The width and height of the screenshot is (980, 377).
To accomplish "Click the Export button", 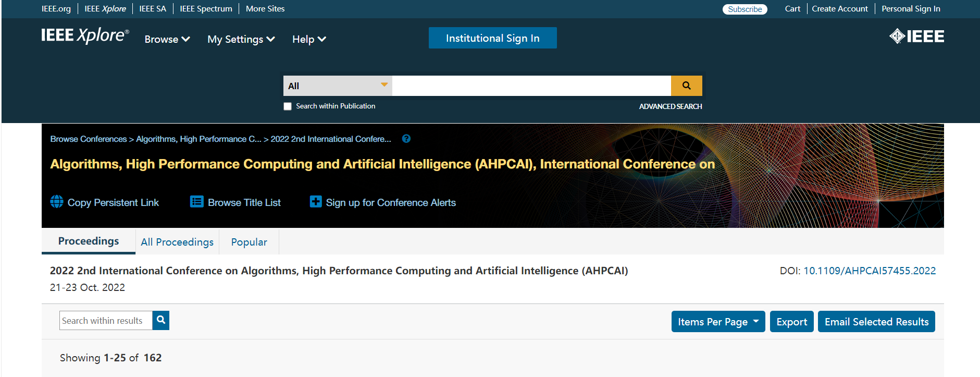I will point(791,322).
